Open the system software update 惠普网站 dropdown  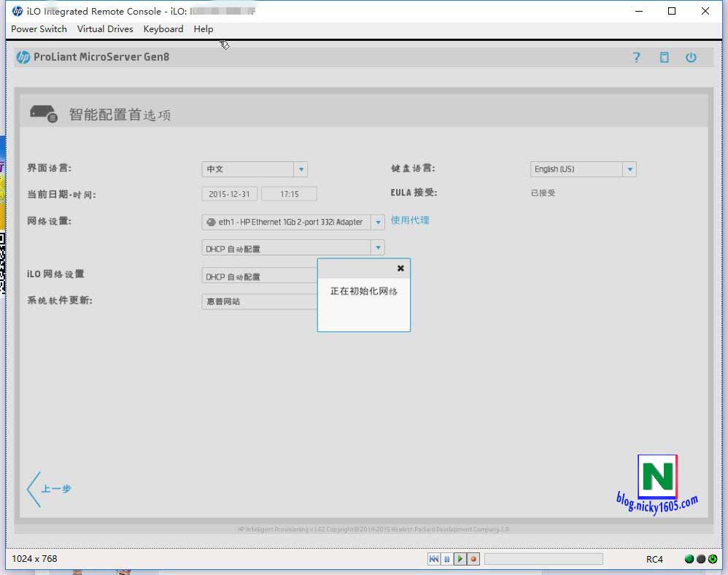(x=260, y=301)
